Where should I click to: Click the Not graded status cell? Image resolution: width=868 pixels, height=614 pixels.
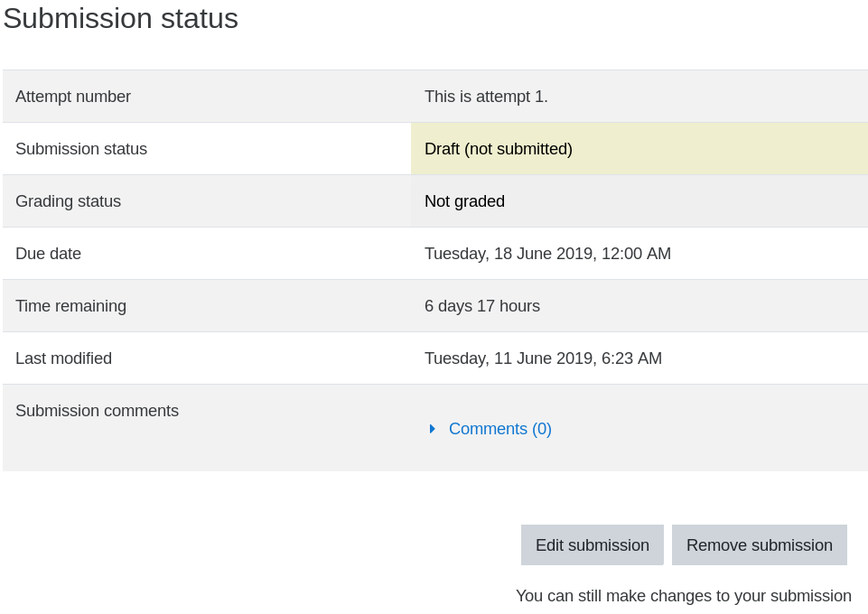pos(639,201)
